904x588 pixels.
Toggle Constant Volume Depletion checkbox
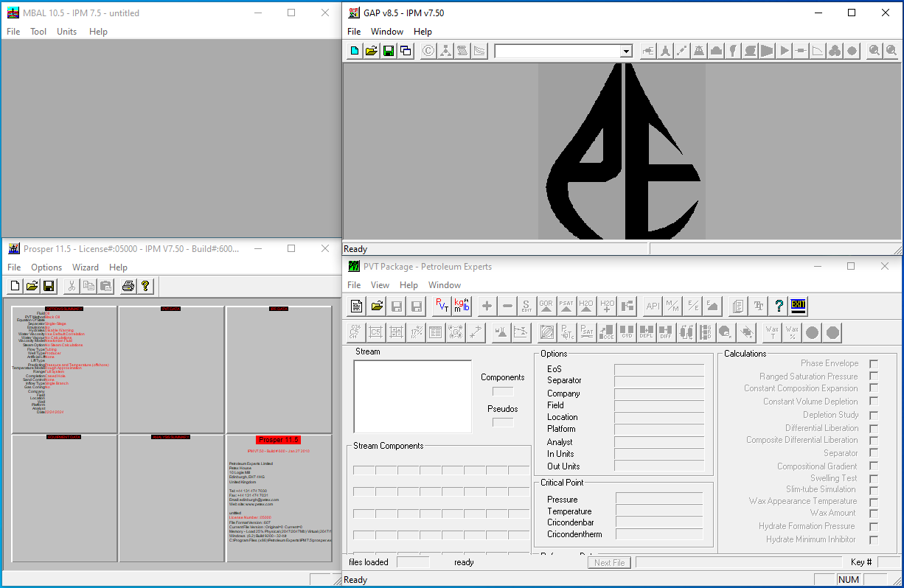point(874,402)
